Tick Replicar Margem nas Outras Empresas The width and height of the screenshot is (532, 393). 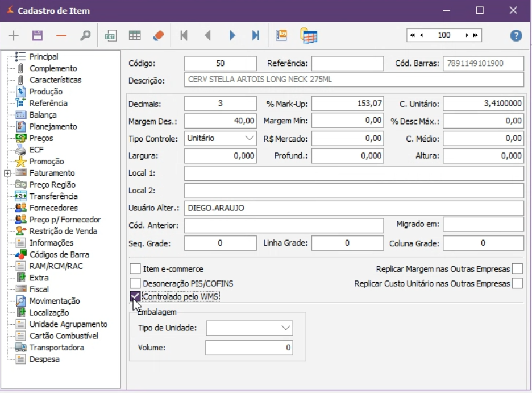pos(517,269)
